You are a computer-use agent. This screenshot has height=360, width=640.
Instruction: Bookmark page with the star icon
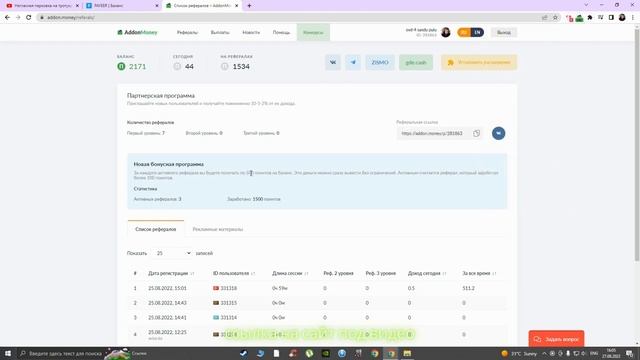tap(555, 17)
